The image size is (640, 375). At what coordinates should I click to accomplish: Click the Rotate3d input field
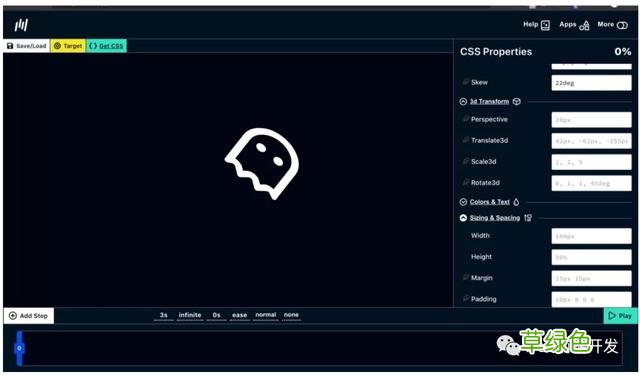click(x=591, y=183)
